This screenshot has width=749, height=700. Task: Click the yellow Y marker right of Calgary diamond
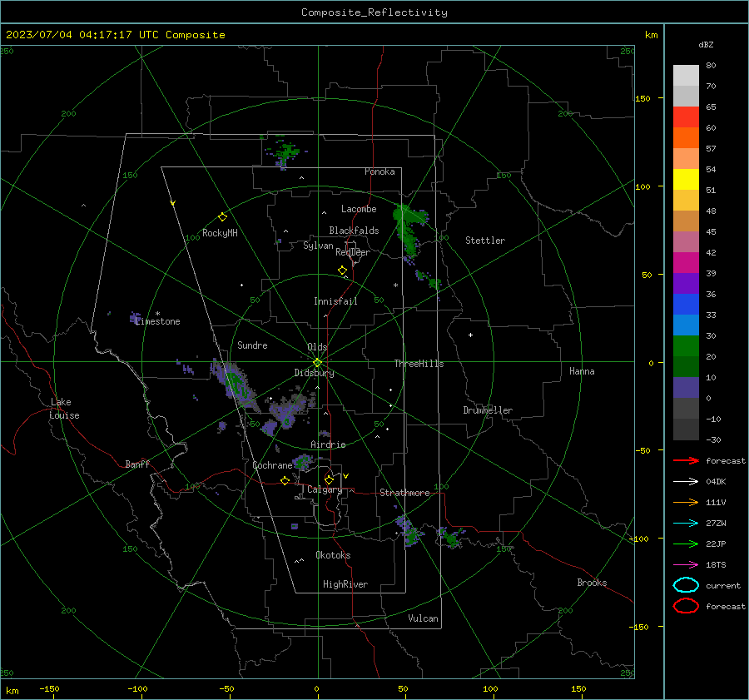pyautogui.click(x=346, y=476)
